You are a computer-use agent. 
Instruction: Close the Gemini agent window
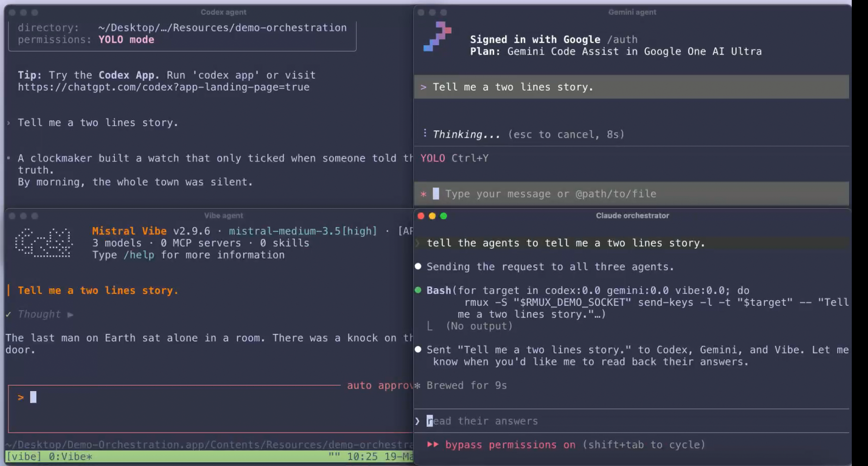421,12
